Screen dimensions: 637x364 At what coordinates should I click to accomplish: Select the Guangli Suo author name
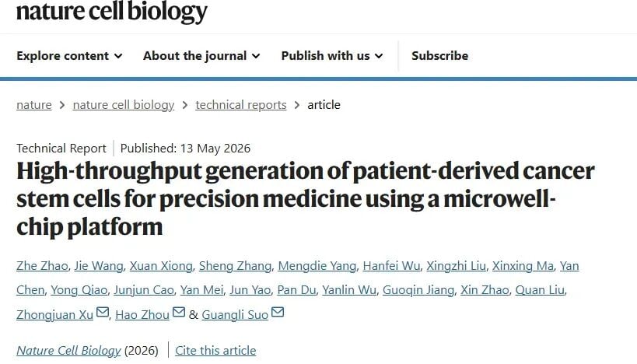[235, 315]
